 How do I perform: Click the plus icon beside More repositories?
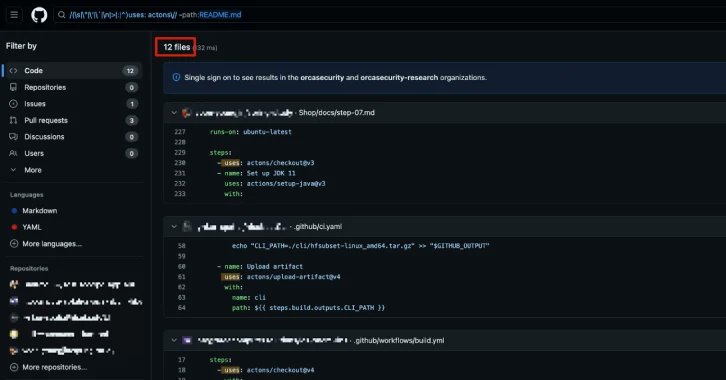[14, 367]
